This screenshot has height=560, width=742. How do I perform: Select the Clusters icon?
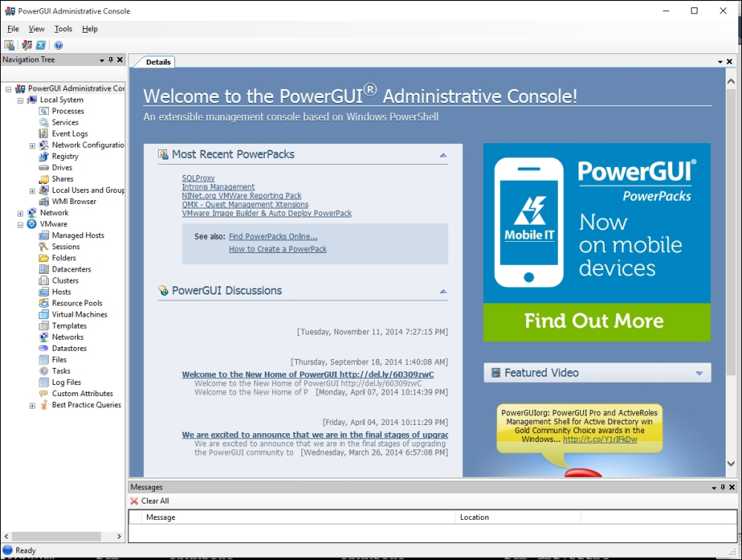coord(44,280)
